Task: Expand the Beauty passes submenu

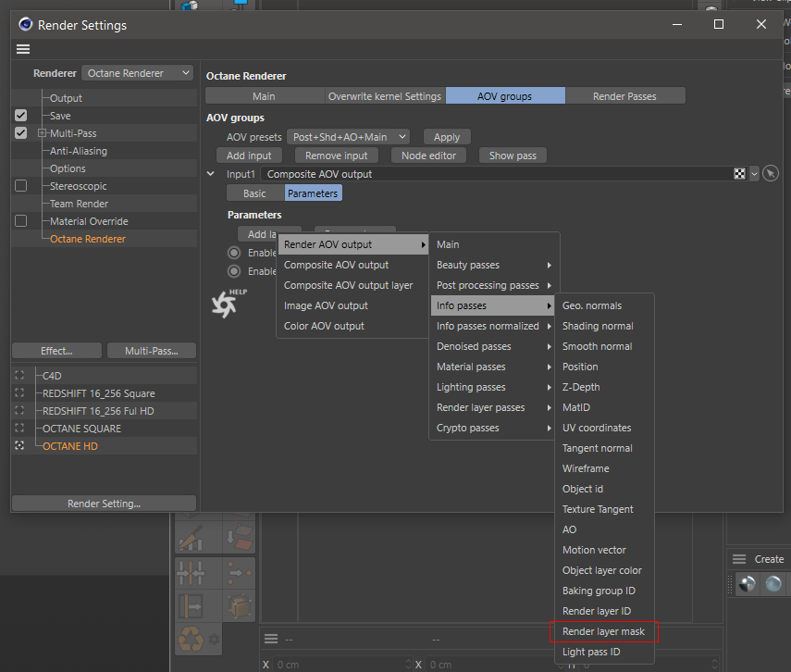Action: pyautogui.click(x=494, y=265)
